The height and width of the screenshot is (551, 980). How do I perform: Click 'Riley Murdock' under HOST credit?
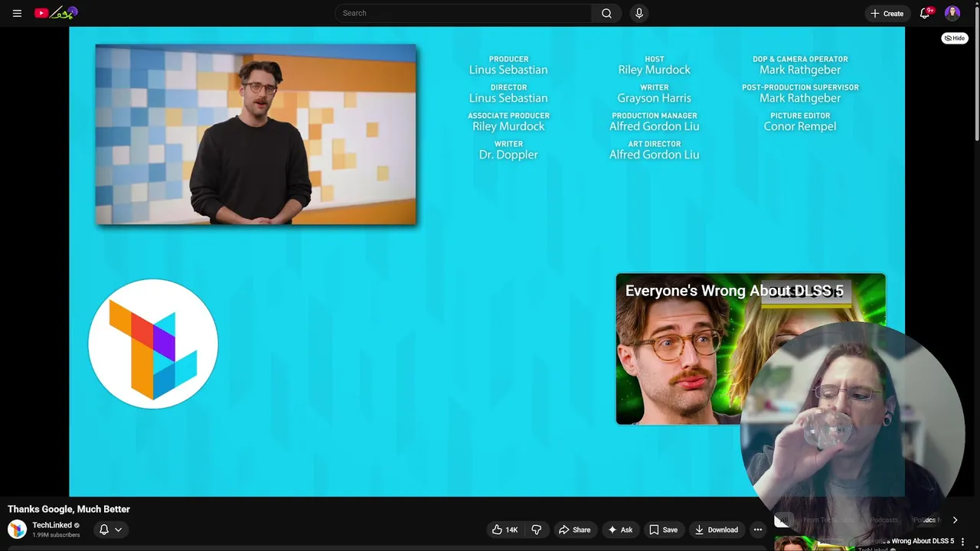(654, 70)
